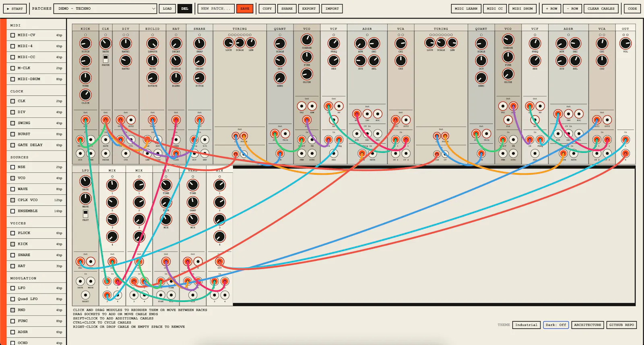This screenshot has width=644, height=345.
Task: Click the DIV module's CV1 input jack
Action: [x=131, y=140]
